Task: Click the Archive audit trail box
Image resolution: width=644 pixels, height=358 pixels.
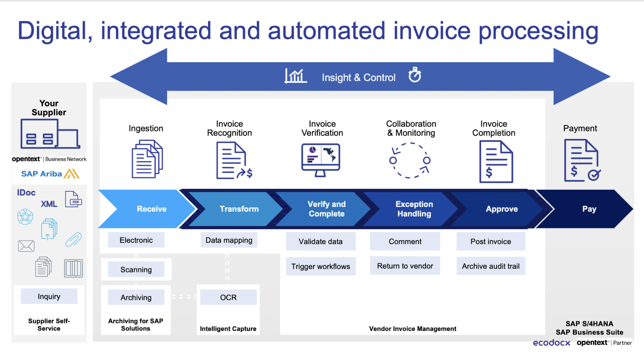Action: point(491,266)
